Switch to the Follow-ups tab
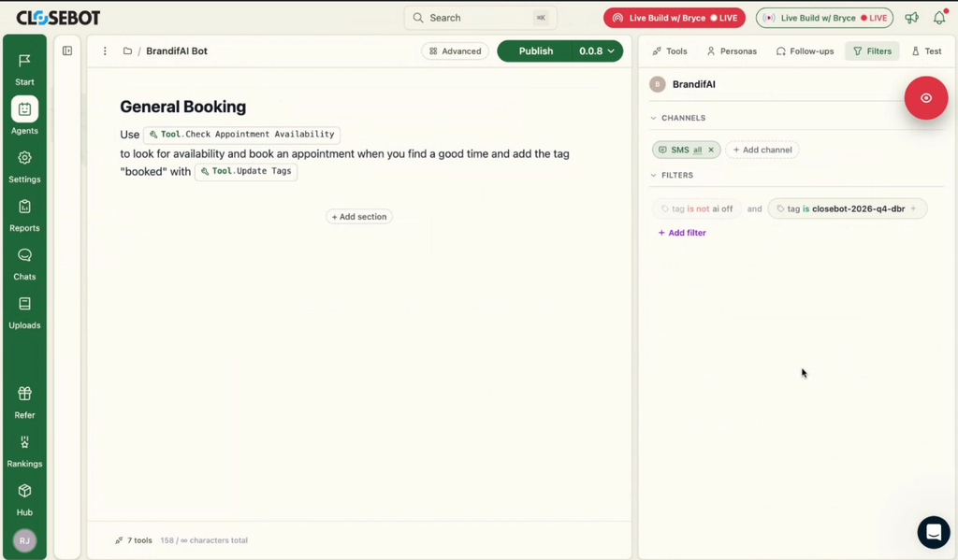This screenshot has height=560, width=958. (x=805, y=51)
